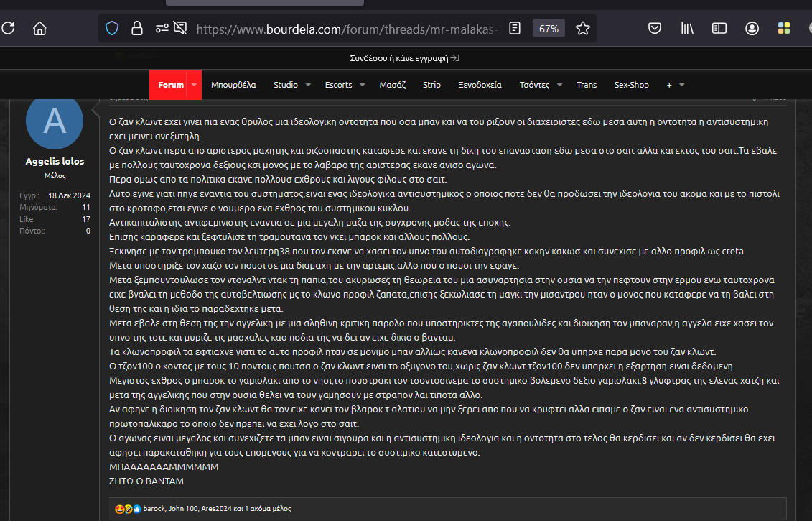This screenshot has height=521, width=812.
Task: Go to the browser home page icon
Action: 39,29
